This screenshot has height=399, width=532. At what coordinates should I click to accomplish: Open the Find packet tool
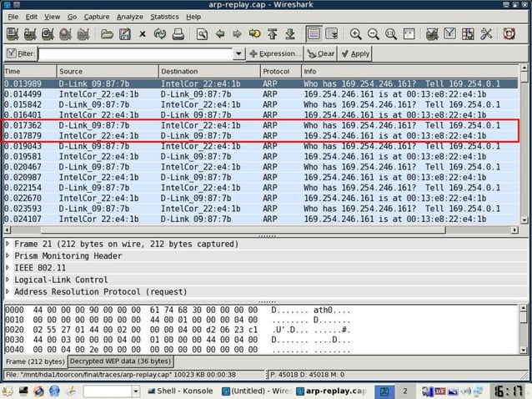click(x=201, y=34)
